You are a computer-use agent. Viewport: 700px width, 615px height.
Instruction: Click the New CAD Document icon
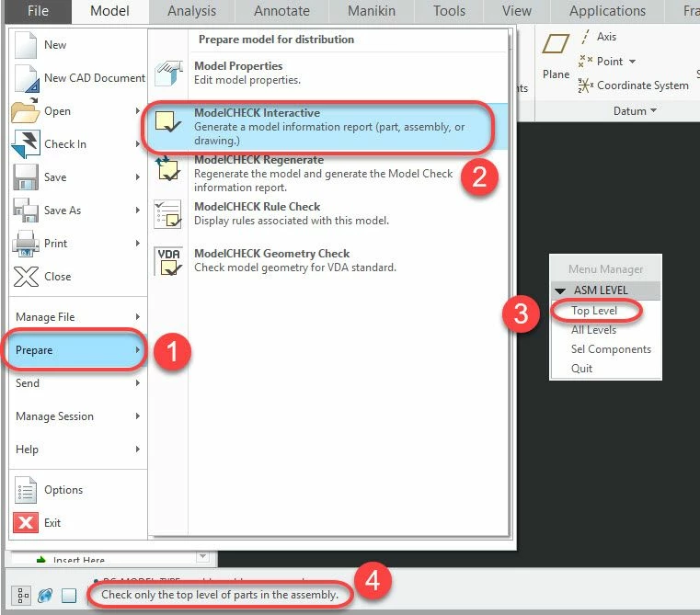(27, 78)
